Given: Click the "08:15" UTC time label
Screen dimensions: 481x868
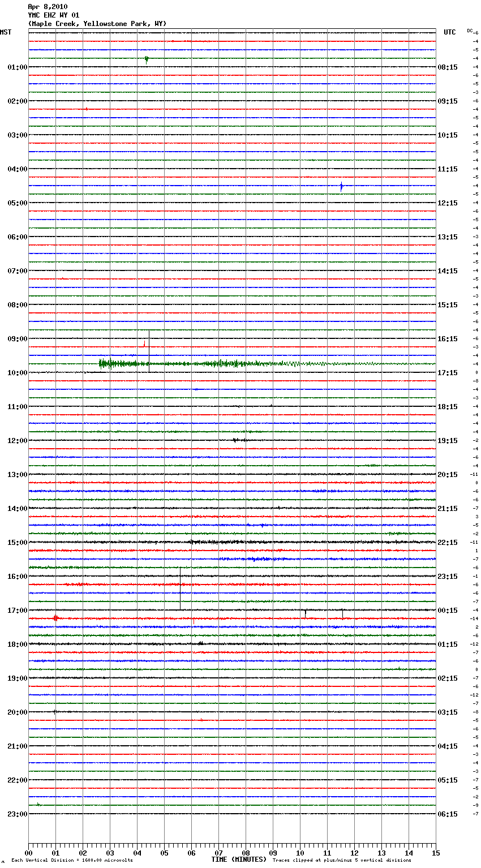Looking at the screenshot, I should [448, 67].
